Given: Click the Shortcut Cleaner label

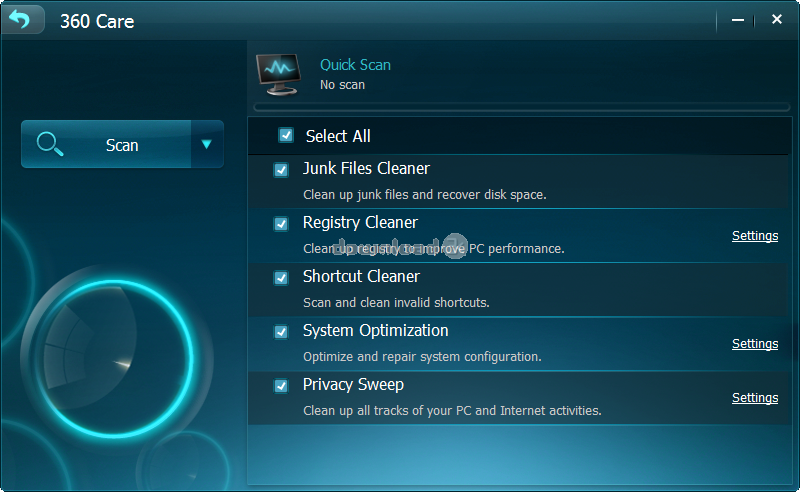Looking at the screenshot, I should [361, 276].
